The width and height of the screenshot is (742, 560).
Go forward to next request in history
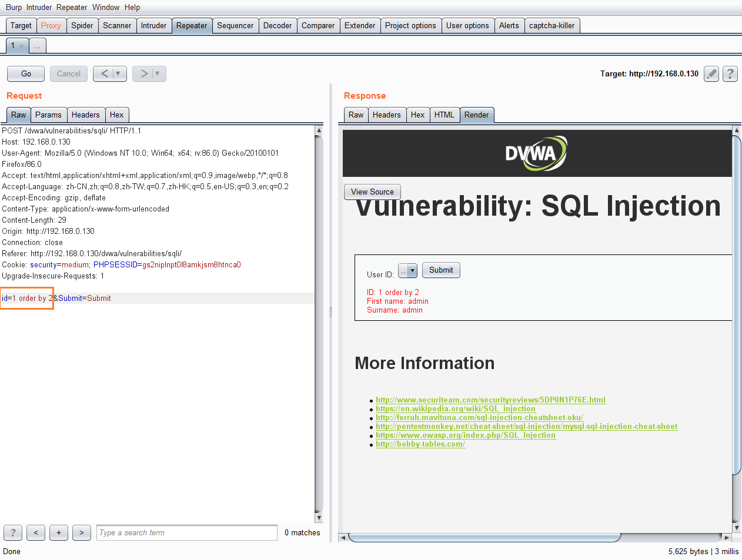(143, 73)
